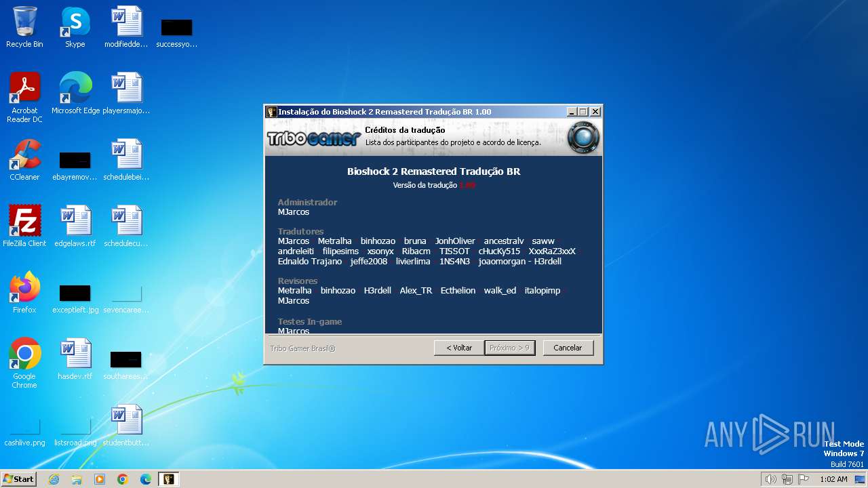The image size is (868, 488).
Task: Open the studentbutt... Word document
Action: [126, 426]
